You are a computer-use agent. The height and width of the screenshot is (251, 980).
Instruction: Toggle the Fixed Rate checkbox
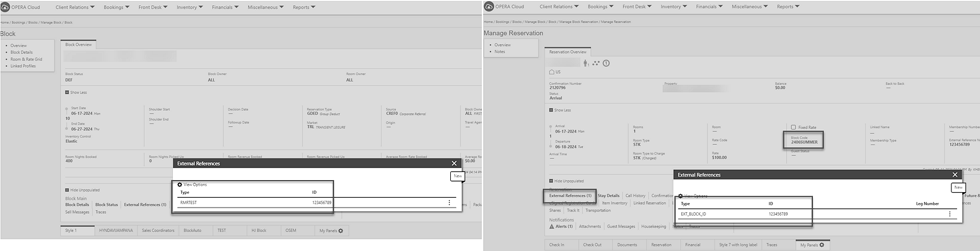coord(793,128)
